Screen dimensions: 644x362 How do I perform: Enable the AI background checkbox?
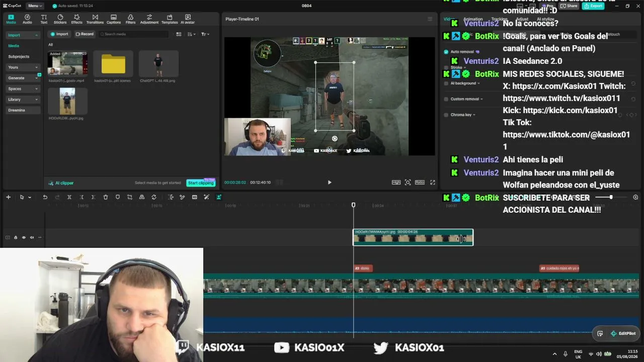(446, 83)
